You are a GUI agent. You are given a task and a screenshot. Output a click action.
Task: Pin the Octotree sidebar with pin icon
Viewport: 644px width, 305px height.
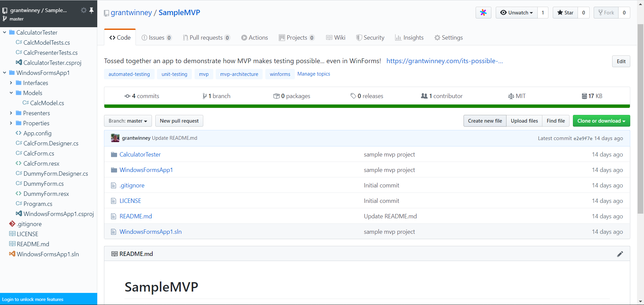[x=91, y=10]
